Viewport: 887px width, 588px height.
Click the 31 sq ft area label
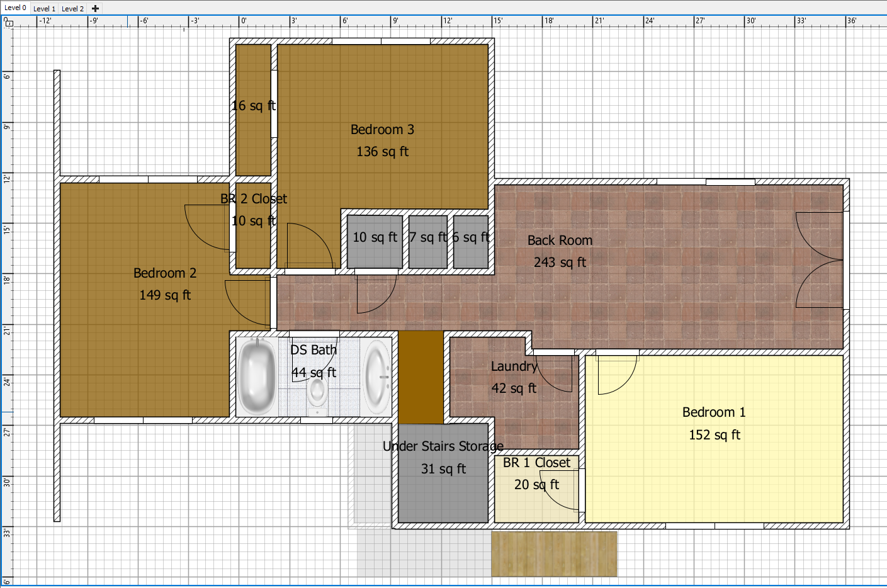pyautogui.click(x=443, y=469)
